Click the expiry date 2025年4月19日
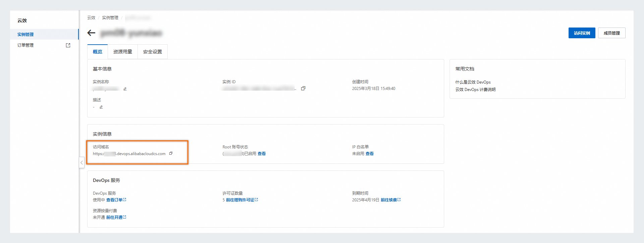644x243 pixels. (365, 200)
